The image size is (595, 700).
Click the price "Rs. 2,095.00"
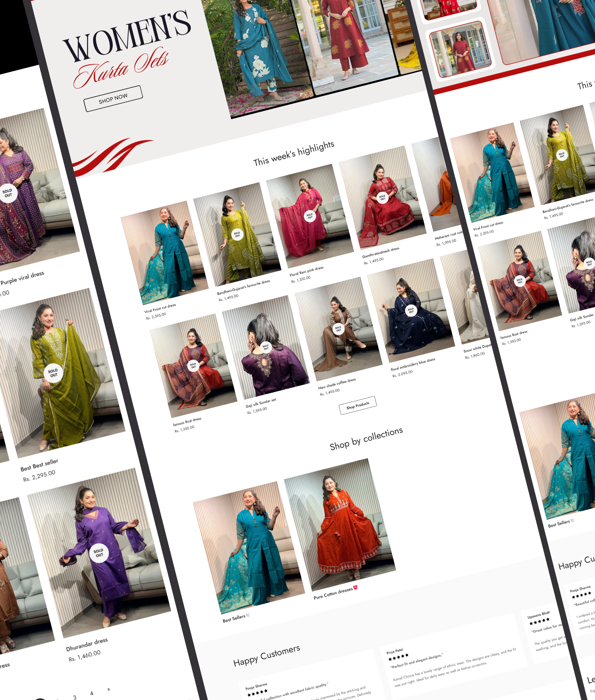point(402,373)
